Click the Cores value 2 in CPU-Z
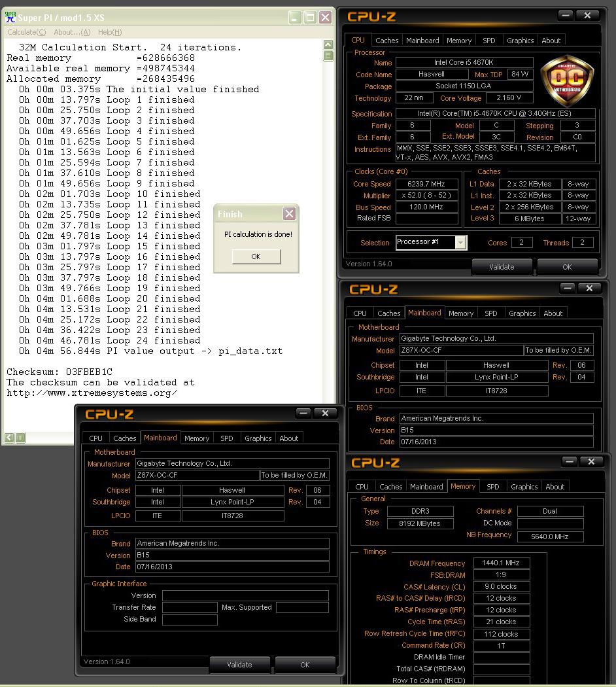Screen dimensions: 616x687 (x=521, y=242)
